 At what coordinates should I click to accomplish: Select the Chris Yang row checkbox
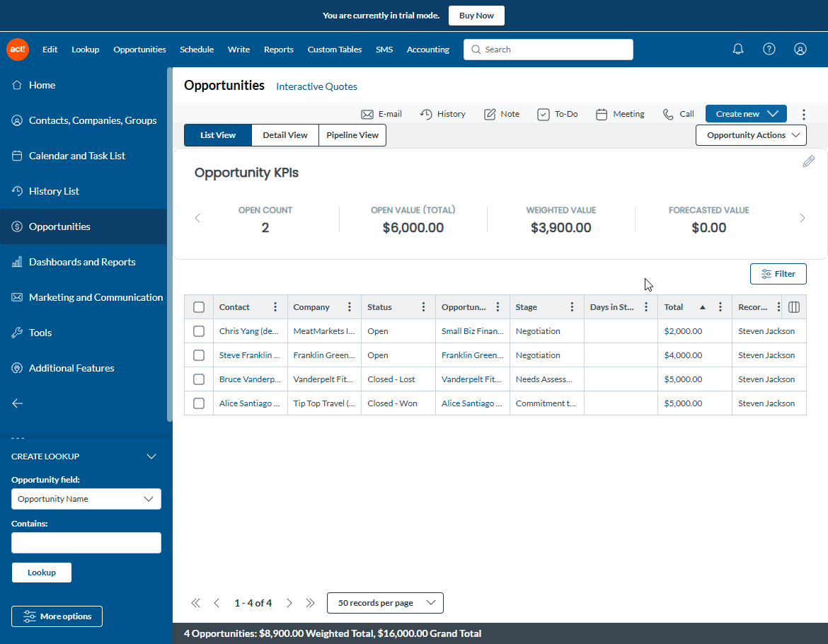pyautogui.click(x=199, y=331)
